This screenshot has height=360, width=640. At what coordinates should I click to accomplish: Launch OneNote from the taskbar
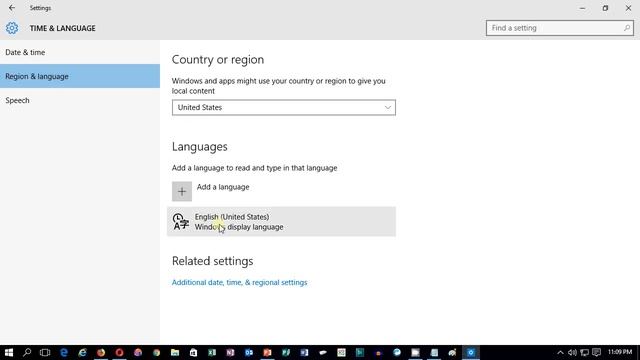[230, 352]
